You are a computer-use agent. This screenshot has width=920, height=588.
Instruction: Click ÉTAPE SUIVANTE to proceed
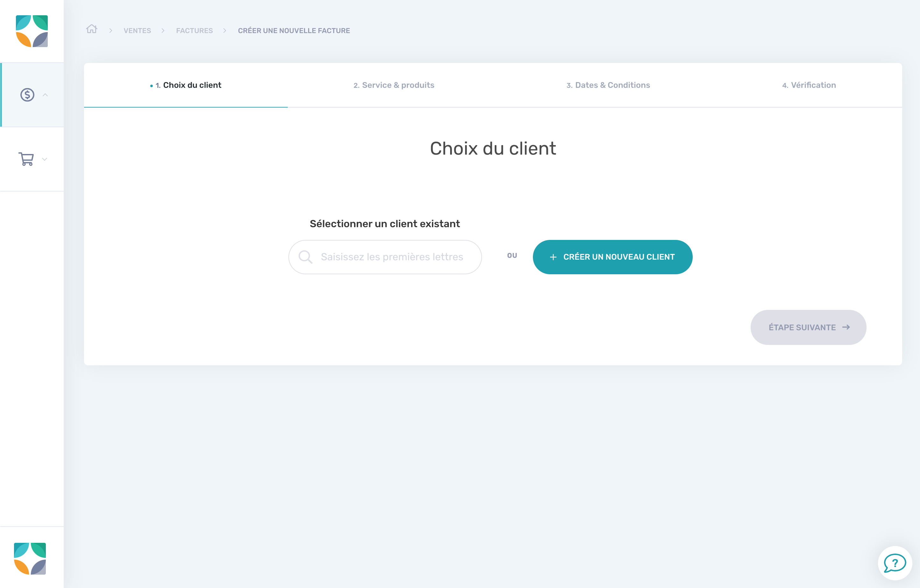pyautogui.click(x=808, y=327)
